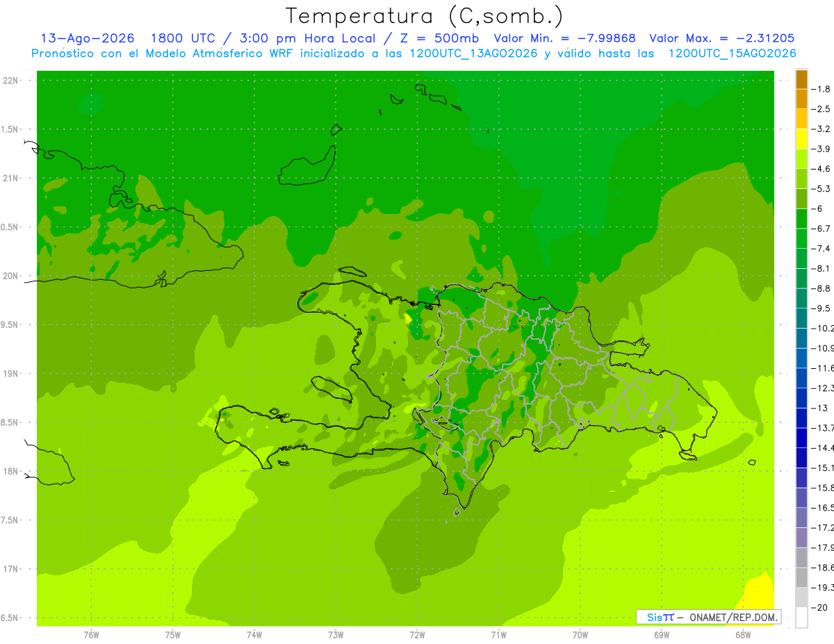
Task: Click the "72W" longitude axis label
Action: click(x=417, y=634)
